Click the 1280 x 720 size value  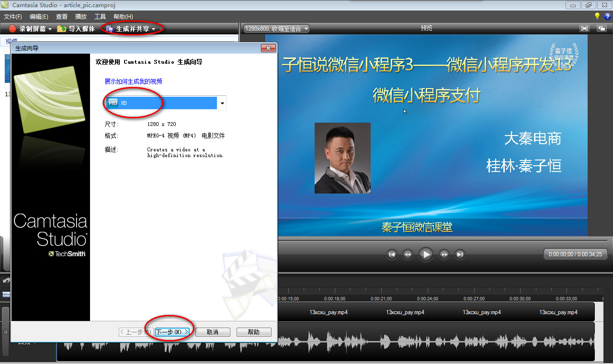[x=161, y=124]
